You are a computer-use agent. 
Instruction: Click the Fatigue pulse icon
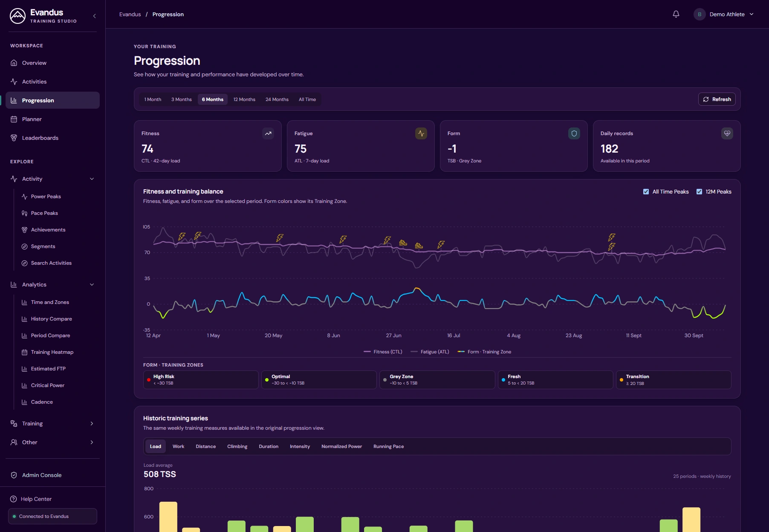421,133
